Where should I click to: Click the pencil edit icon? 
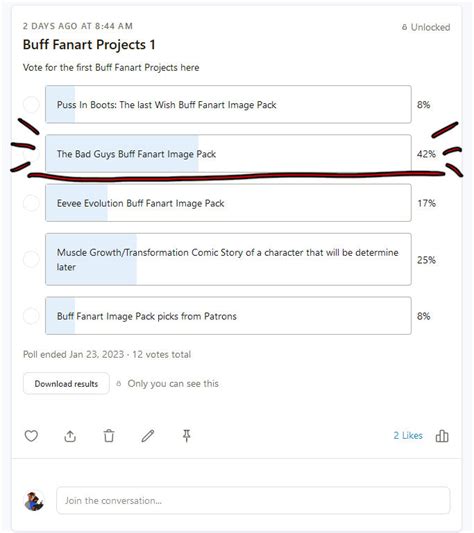[148, 436]
